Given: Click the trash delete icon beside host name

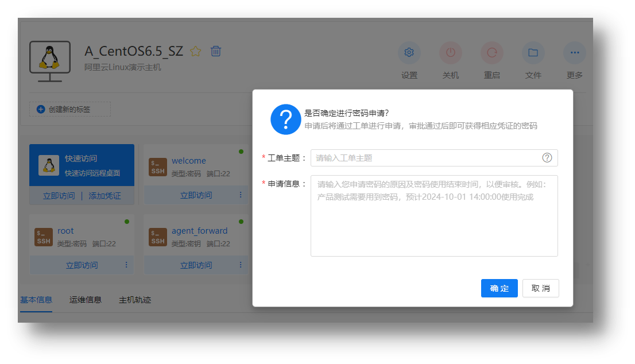Looking at the screenshot, I should pos(216,51).
